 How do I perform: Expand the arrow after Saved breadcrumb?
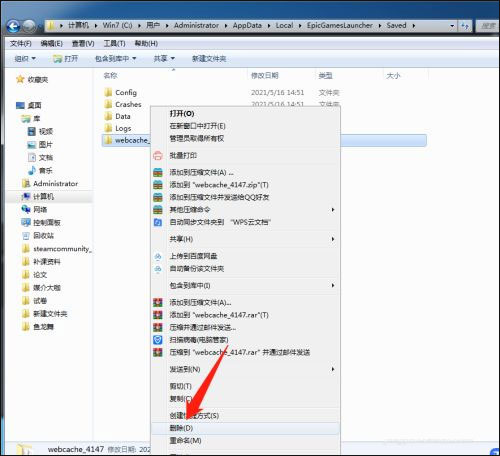click(414, 26)
